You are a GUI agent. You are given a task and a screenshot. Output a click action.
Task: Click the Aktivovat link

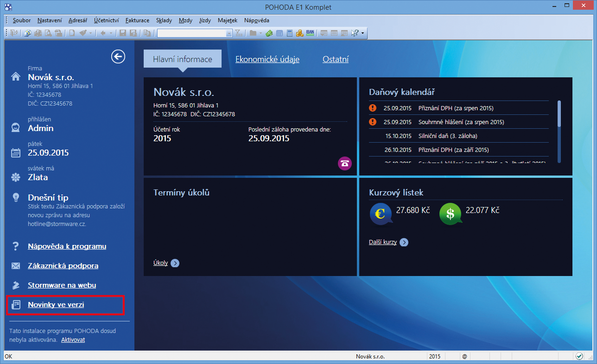(73, 339)
